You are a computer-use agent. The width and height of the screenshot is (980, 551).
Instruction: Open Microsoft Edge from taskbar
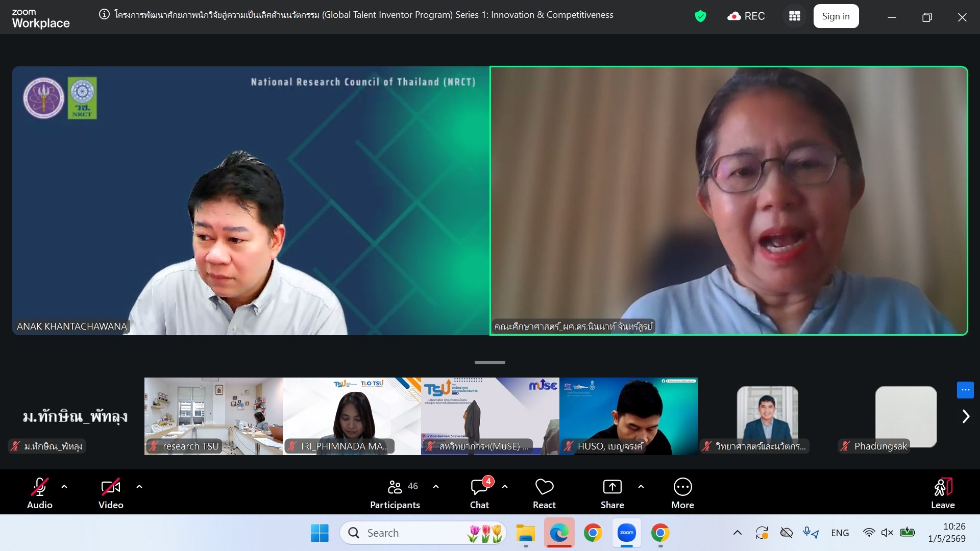coord(559,533)
